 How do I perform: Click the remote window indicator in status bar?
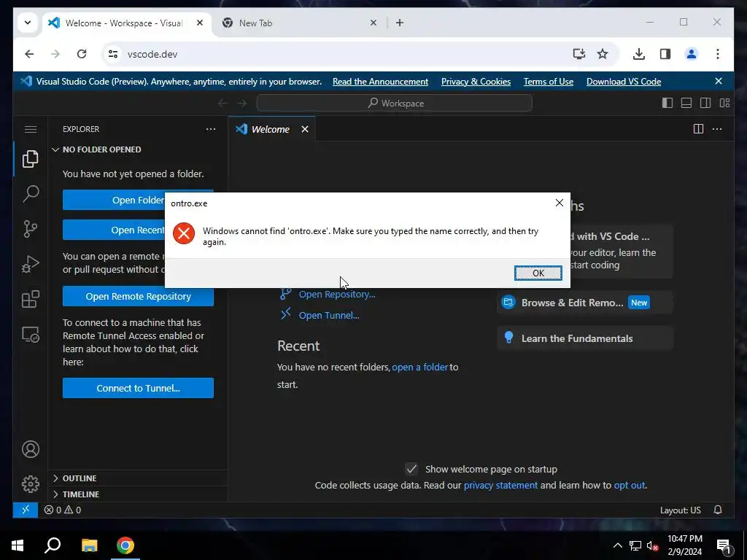click(x=26, y=510)
